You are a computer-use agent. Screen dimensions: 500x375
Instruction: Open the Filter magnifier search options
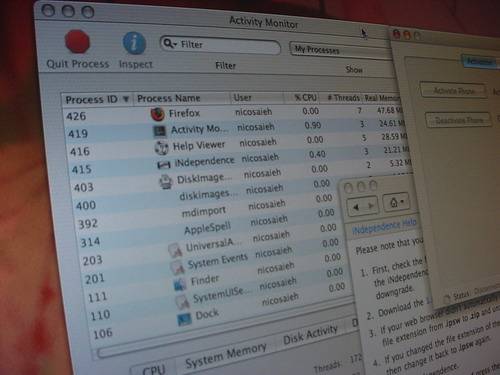click(x=169, y=43)
